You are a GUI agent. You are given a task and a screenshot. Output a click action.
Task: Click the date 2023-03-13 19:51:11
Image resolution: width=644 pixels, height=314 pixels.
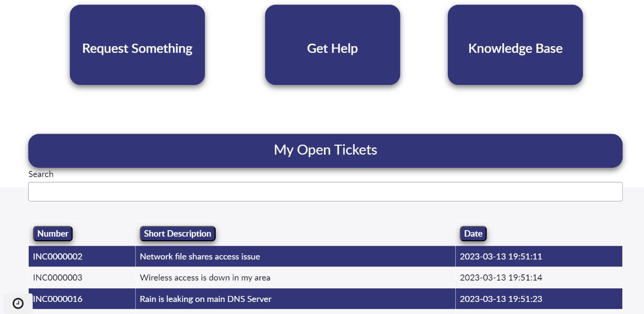tap(501, 257)
